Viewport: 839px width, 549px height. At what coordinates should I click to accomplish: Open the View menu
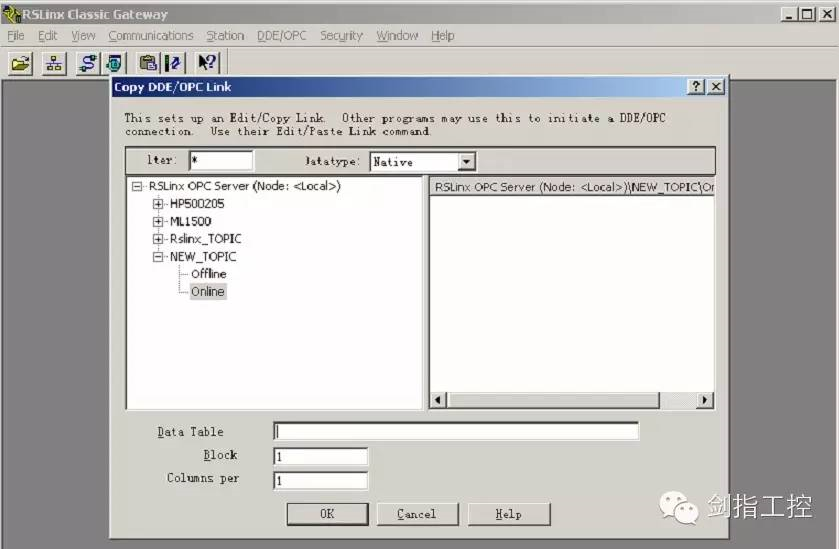coord(83,36)
